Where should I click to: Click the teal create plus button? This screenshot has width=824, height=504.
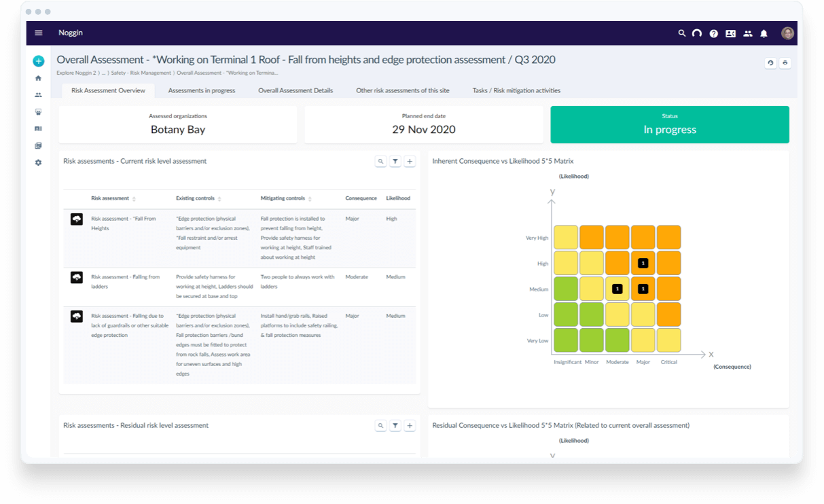coord(38,60)
